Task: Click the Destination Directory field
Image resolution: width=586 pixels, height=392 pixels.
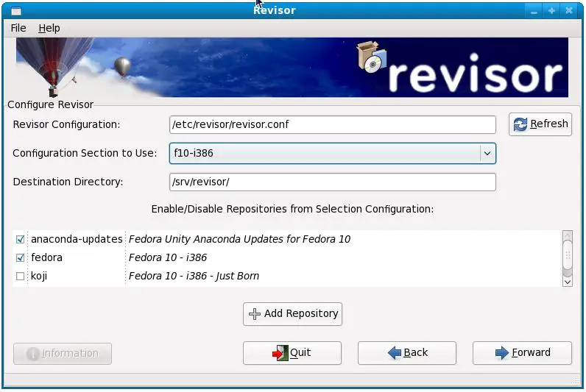Action: pos(332,182)
